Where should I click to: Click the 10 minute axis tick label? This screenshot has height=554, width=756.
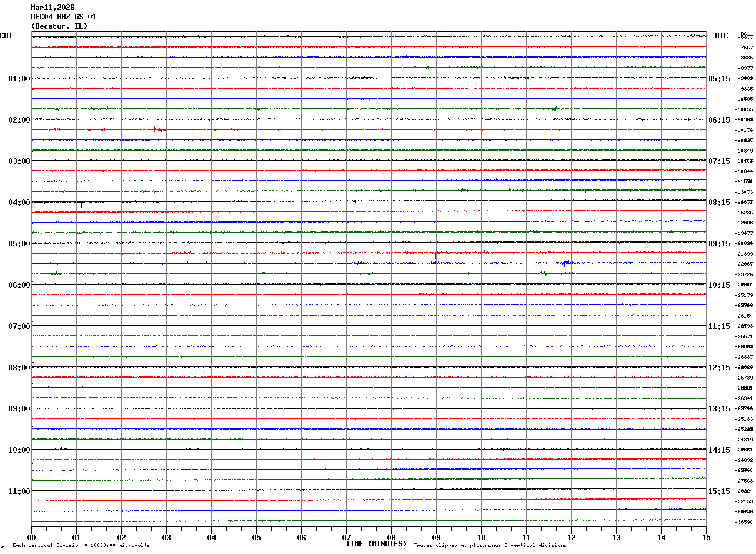(x=481, y=537)
